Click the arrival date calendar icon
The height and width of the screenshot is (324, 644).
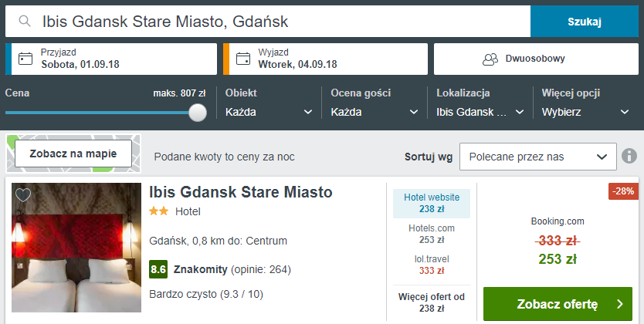(x=25, y=59)
